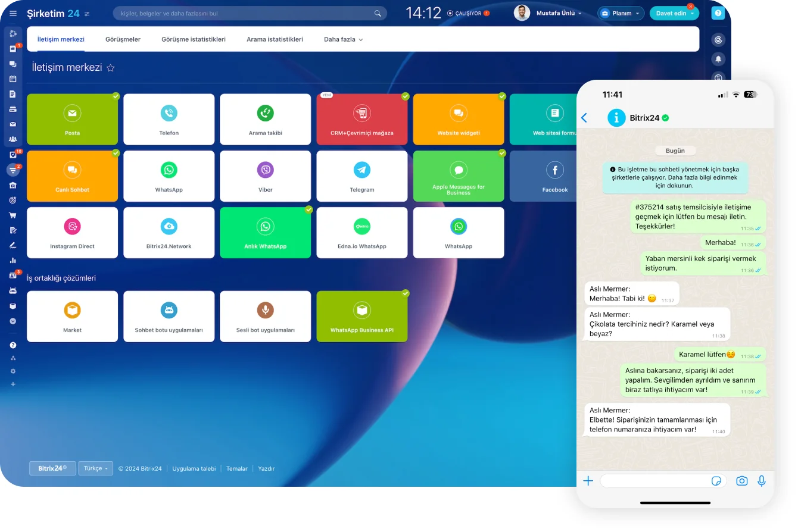This screenshot has width=798, height=532.
Task: Tap the camera icon in phone chat
Action: tap(741, 481)
